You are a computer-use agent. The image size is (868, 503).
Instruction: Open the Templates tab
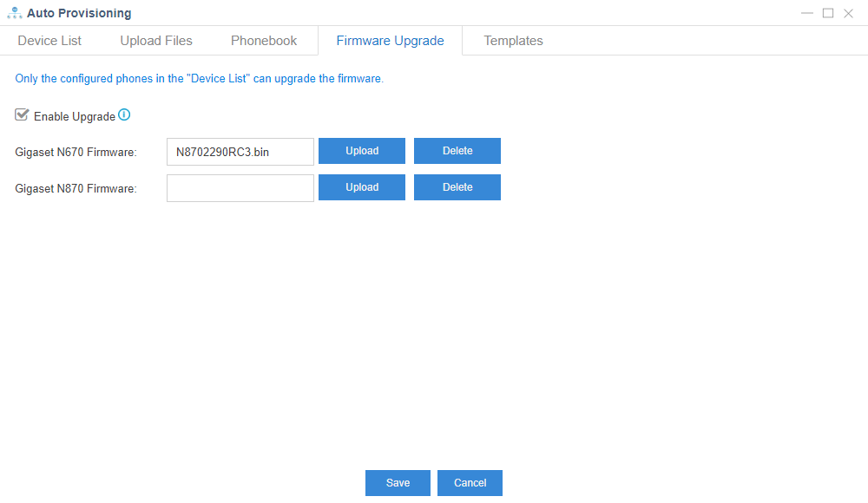[x=513, y=41]
